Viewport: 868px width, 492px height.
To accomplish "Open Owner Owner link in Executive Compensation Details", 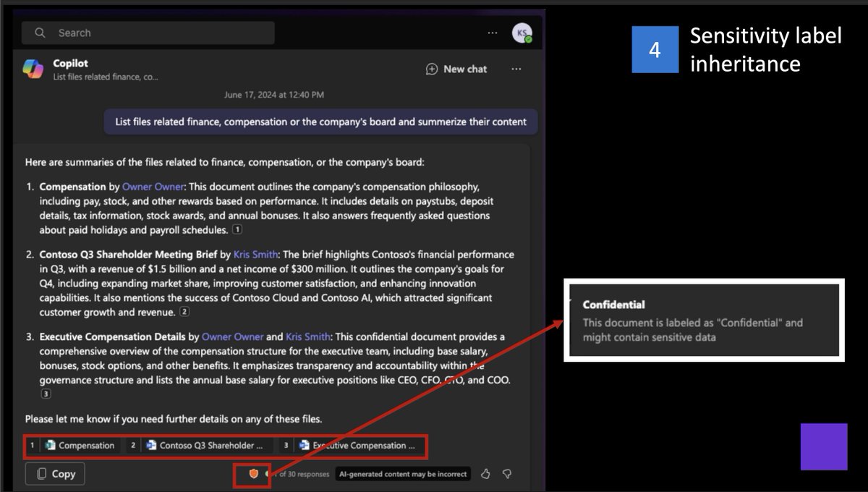I will click(x=232, y=336).
